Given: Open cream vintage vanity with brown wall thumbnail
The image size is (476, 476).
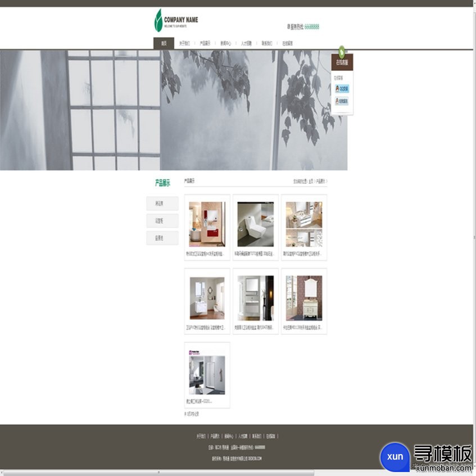Looking at the screenshot, I should pos(304,298).
